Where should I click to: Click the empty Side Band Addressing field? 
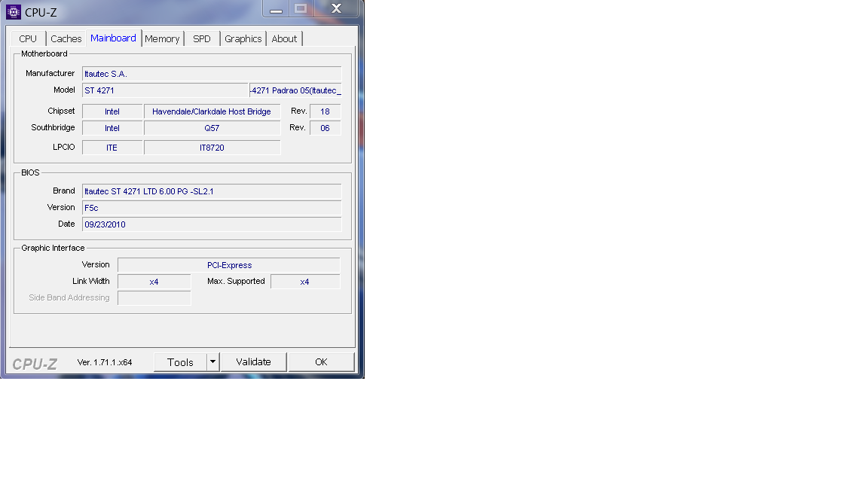pos(154,298)
